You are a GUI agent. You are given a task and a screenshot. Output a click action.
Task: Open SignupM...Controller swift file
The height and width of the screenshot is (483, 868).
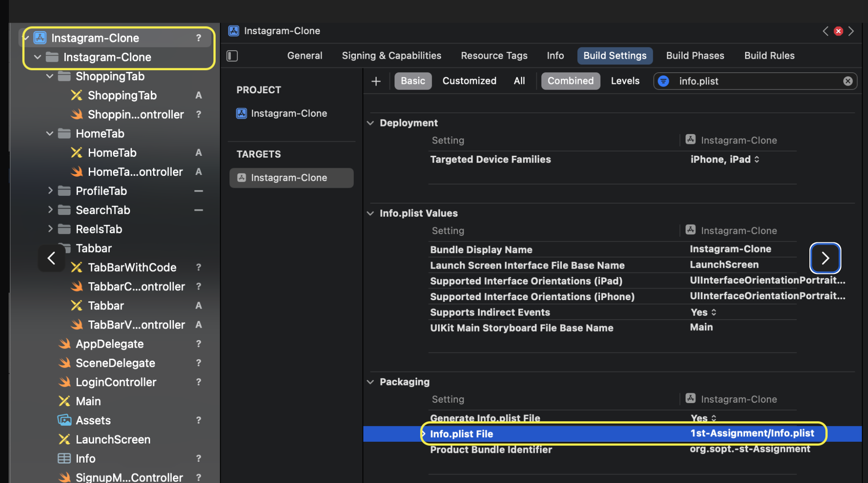pyautogui.click(x=129, y=477)
